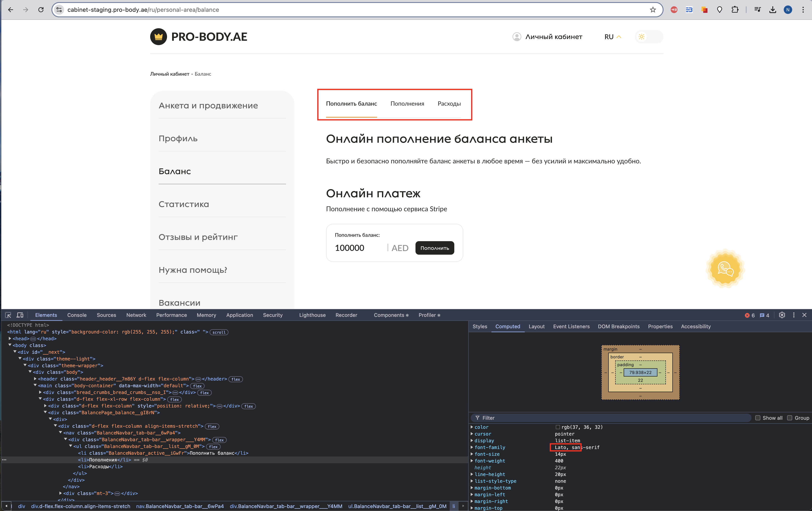Image resolution: width=812 pixels, height=511 pixels.
Task: Open the Пополнения tab
Action: (x=407, y=104)
